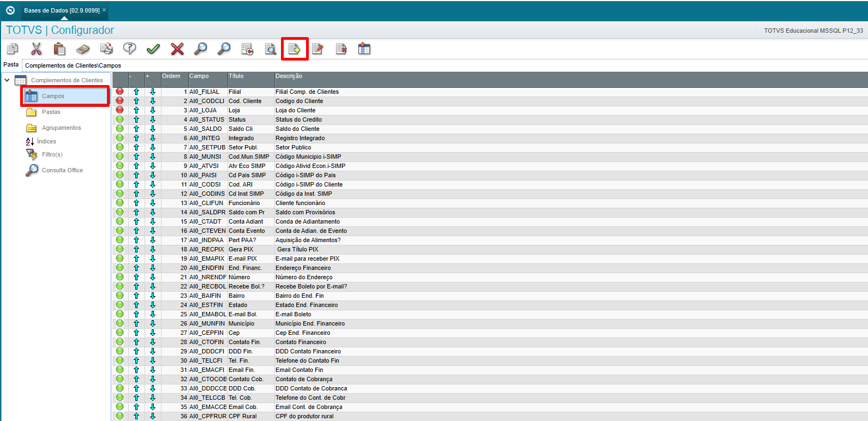Select the AI0_CPFRUR field cell
Image resolution: width=868 pixels, height=421 pixels.
208,416
